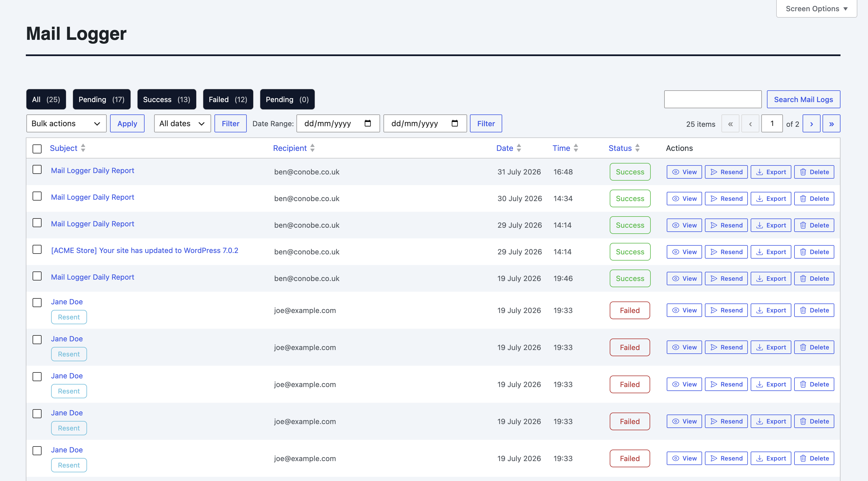Delete the 30 July 2026 log entry
The height and width of the screenshot is (481, 868).
(814, 199)
